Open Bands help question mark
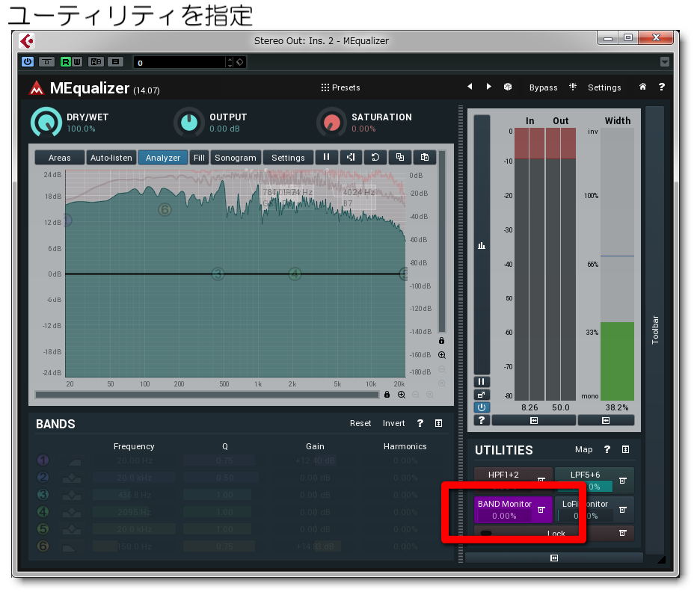 [x=420, y=423]
